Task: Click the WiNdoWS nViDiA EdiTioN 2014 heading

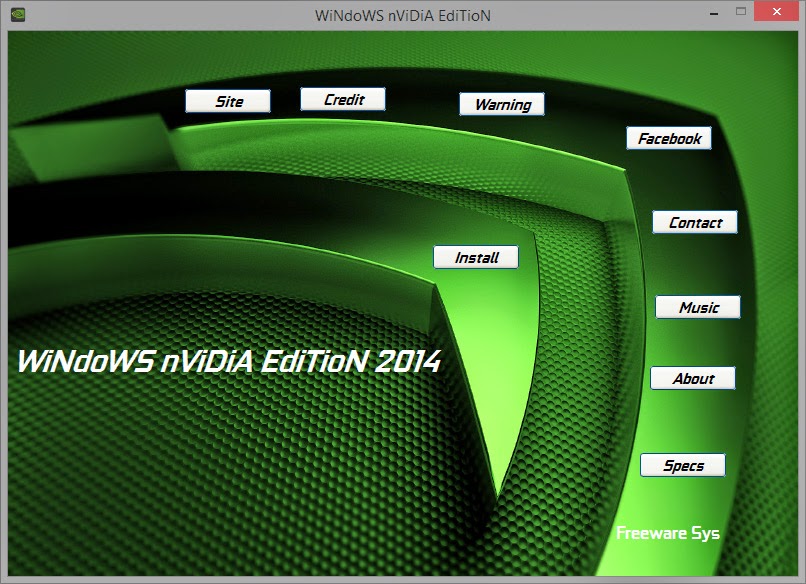Action: coord(229,361)
